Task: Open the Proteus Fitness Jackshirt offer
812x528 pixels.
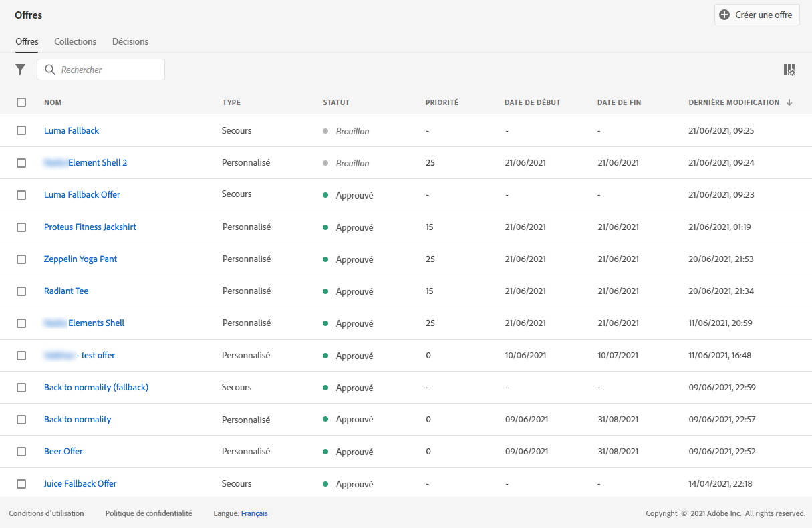Action: coord(90,227)
